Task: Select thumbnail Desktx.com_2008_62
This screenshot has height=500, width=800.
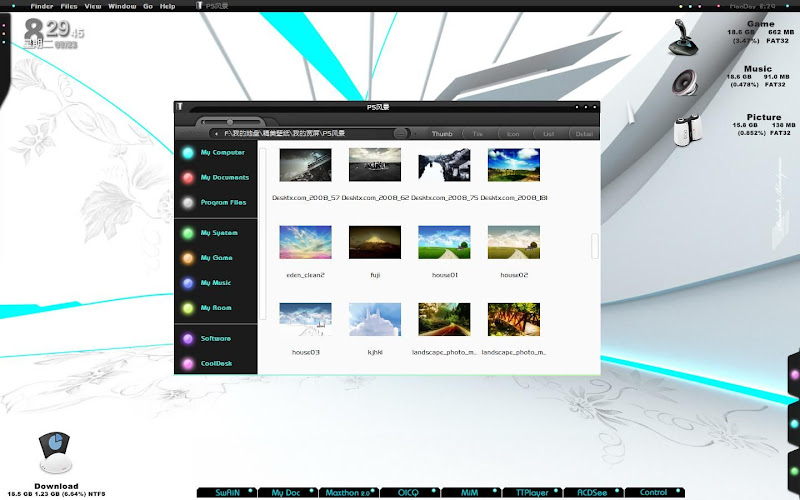Action: tap(374, 165)
